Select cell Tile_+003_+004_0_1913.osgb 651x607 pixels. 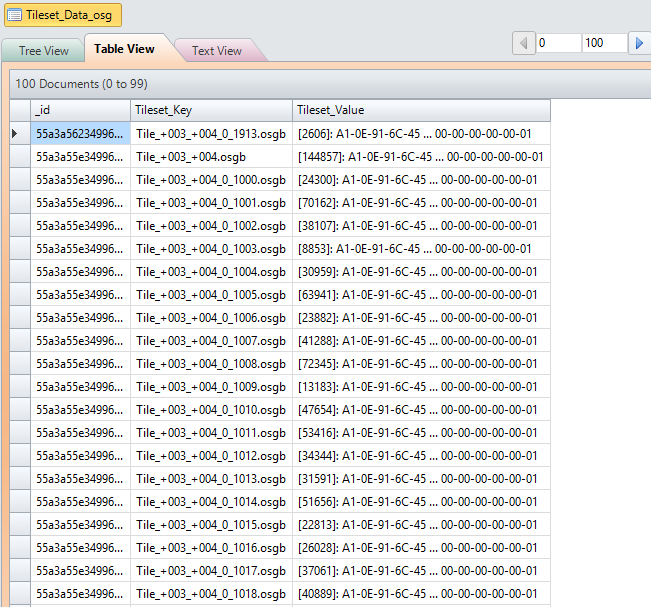212,134
